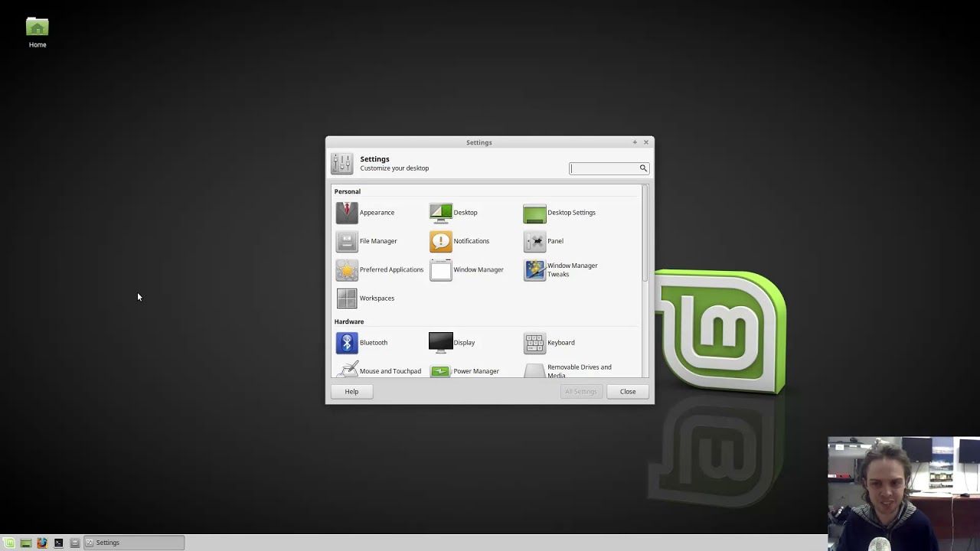The width and height of the screenshot is (980, 551).
Task: Open the Linux Mint menu in the taskbar
Action: [x=9, y=543]
